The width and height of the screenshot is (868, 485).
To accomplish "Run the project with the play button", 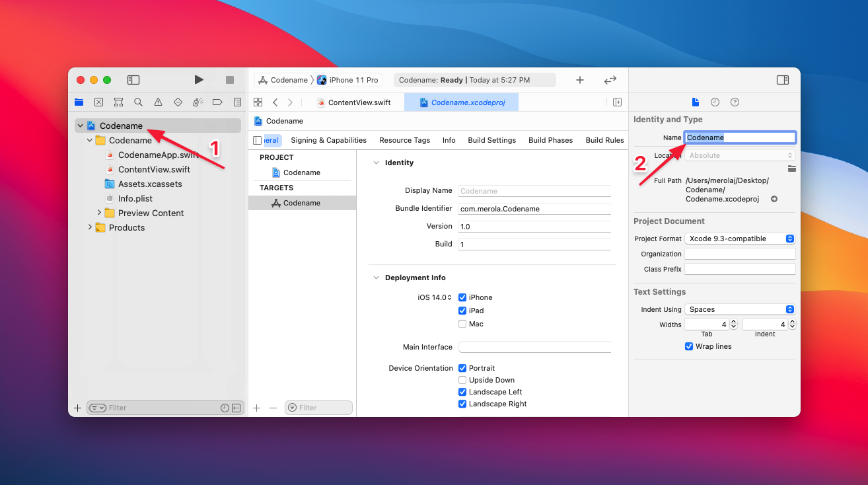I will 199,80.
